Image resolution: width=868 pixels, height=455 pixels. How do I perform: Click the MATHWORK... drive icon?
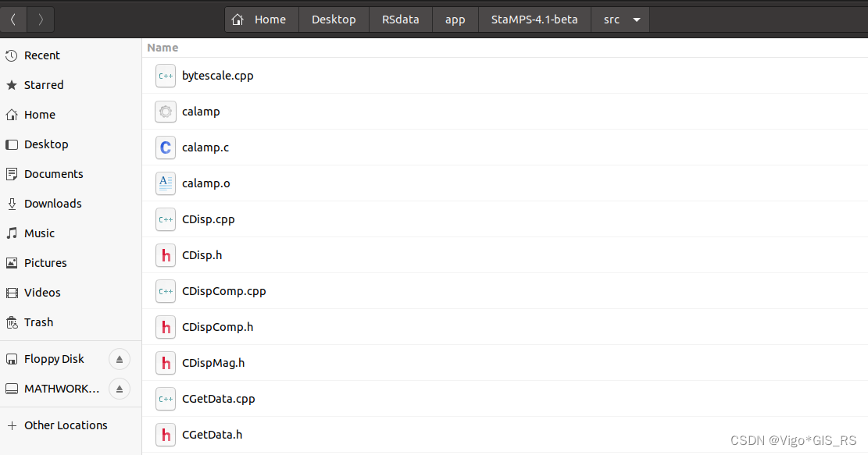(11, 389)
